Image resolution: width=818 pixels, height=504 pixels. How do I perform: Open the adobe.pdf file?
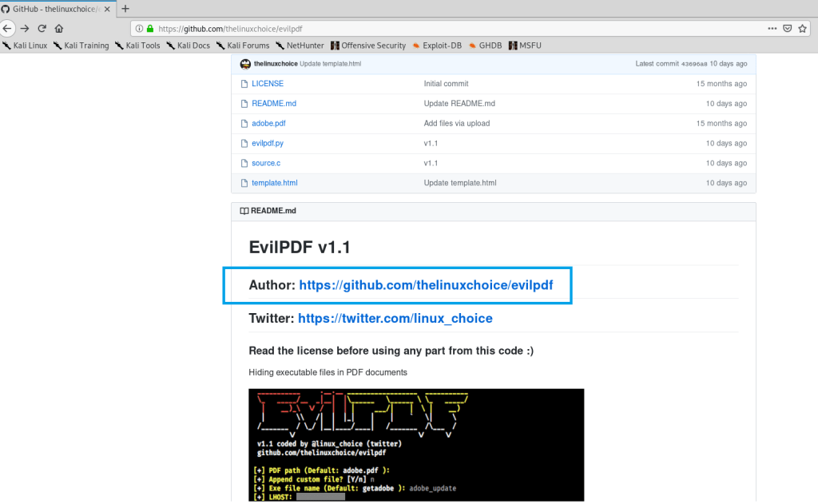[x=268, y=123]
